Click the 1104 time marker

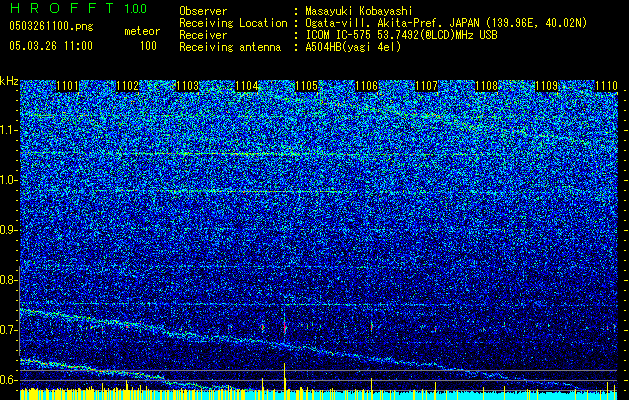[247, 86]
